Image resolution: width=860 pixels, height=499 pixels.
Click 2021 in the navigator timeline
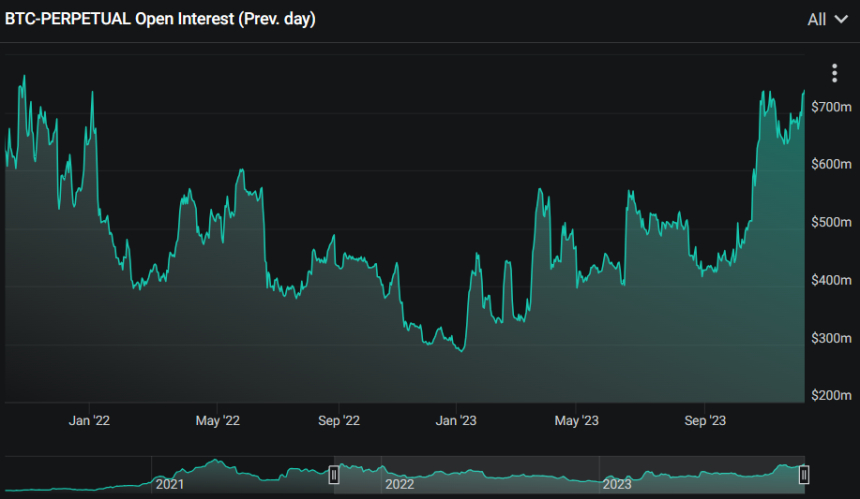tap(171, 484)
